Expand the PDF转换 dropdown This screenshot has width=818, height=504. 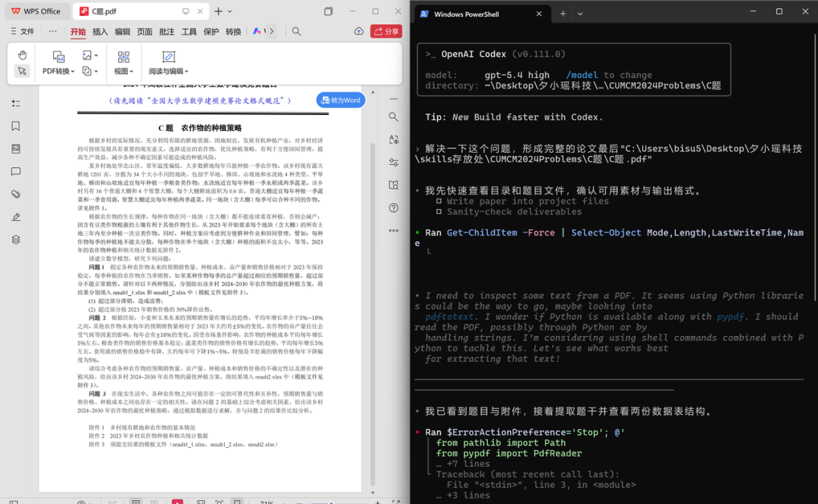(58, 71)
